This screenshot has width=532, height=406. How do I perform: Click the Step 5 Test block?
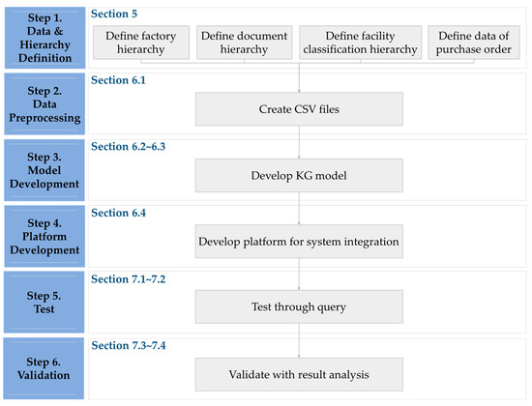[44, 303]
